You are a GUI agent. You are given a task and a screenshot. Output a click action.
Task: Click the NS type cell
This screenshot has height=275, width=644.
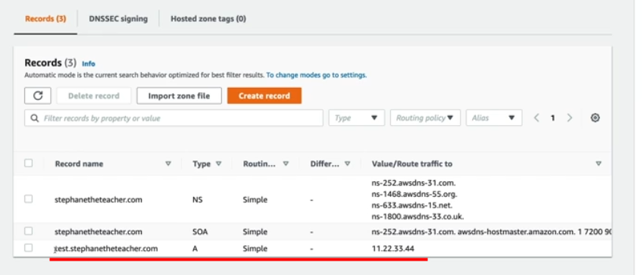tap(198, 200)
